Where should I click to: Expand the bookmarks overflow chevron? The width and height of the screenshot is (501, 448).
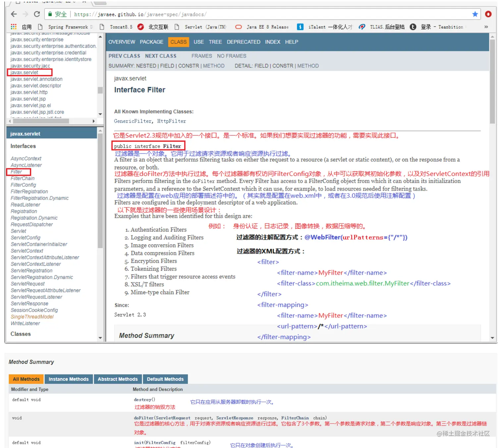(486, 27)
